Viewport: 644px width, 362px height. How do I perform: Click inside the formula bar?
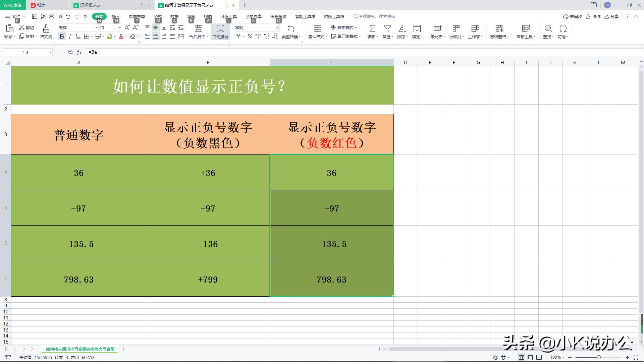pos(134,52)
